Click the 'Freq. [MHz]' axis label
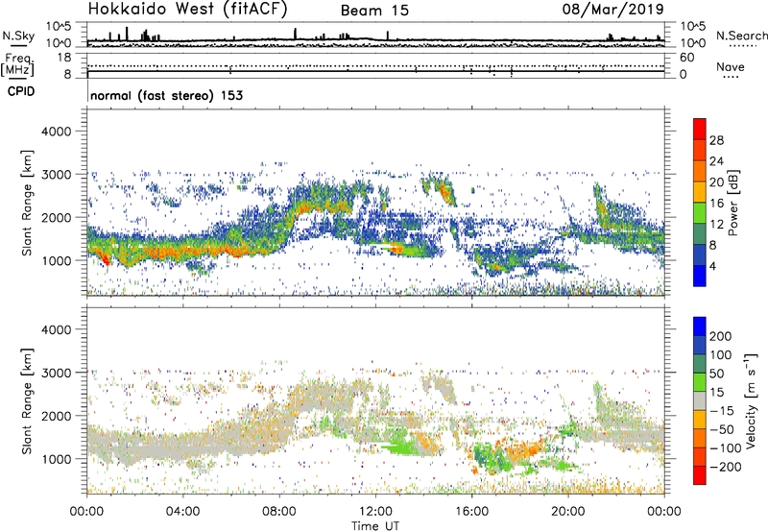This screenshot has width=768, height=532. click(x=17, y=64)
